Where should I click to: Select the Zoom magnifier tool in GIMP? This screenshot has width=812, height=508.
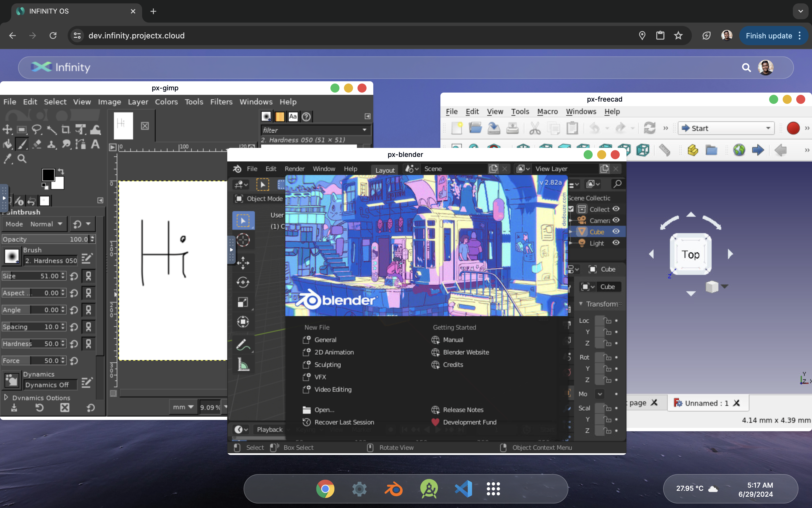[22, 159]
